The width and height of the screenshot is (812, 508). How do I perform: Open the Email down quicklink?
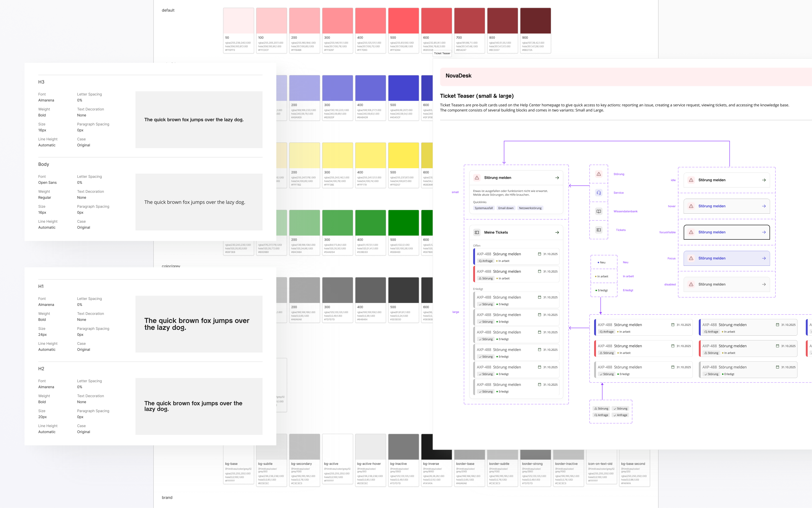506,208
